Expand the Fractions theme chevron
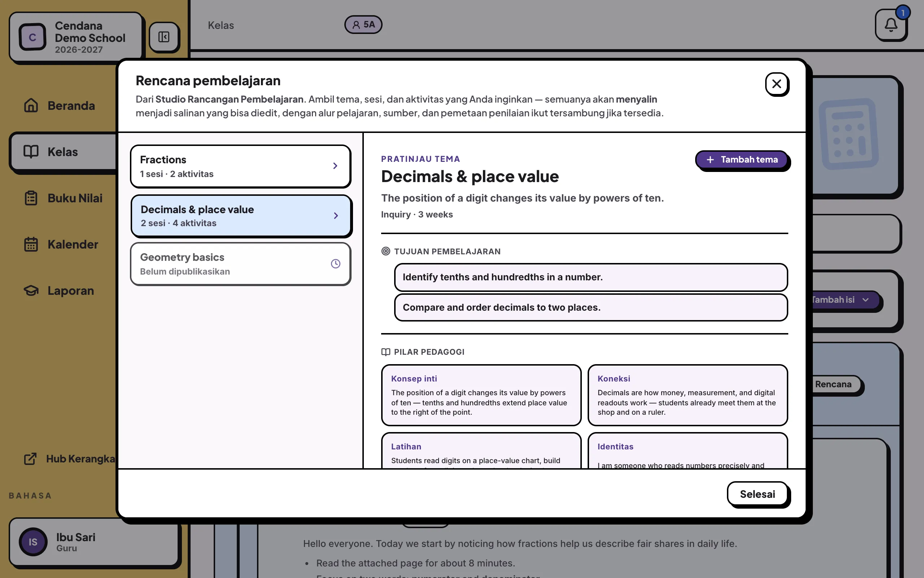Image resolution: width=924 pixels, height=578 pixels. tap(335, 165)
